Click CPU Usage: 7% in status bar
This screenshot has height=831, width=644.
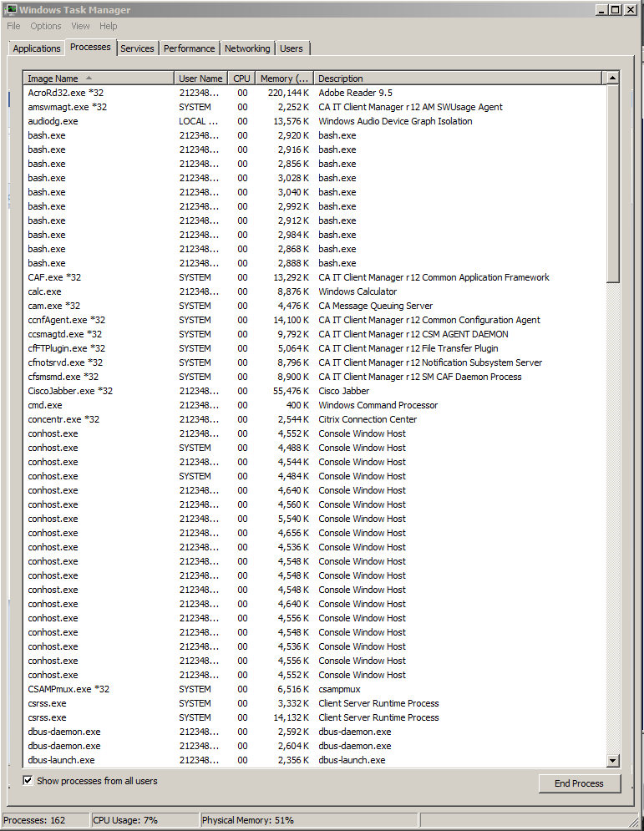125,820
